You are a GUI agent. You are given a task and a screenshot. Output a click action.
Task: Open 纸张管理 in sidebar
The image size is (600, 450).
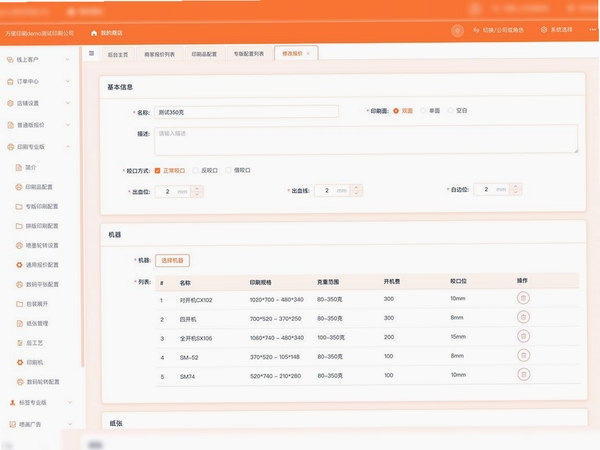[37, 323]
